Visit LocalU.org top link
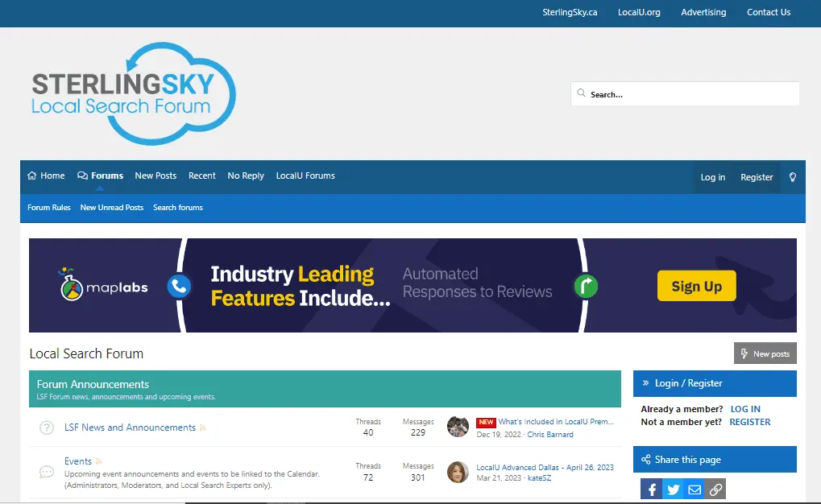Viewport: 821px width, 504px height. click(x=639, y=12)
